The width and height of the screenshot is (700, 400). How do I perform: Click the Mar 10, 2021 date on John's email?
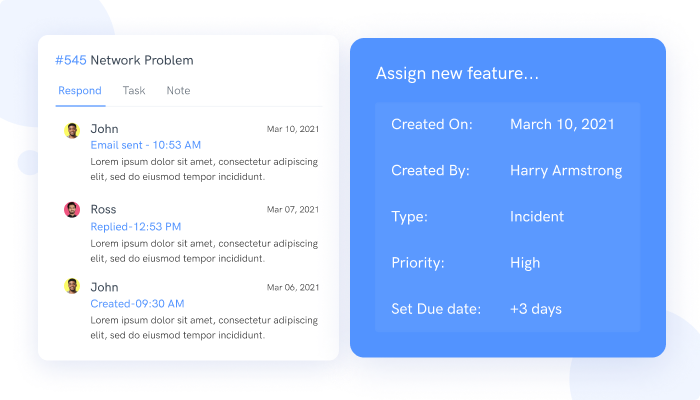[293, 129]
